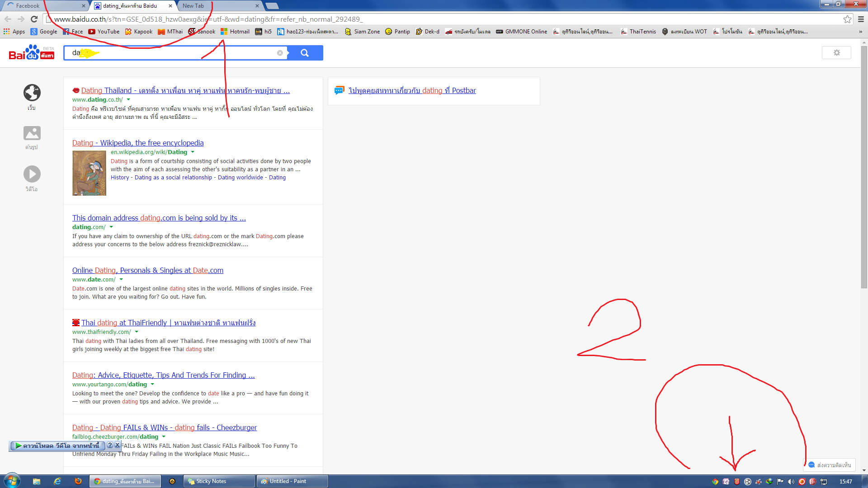
Task: Open Untitled - Paint from the taskbar
Action: click(x=292, y=481)
